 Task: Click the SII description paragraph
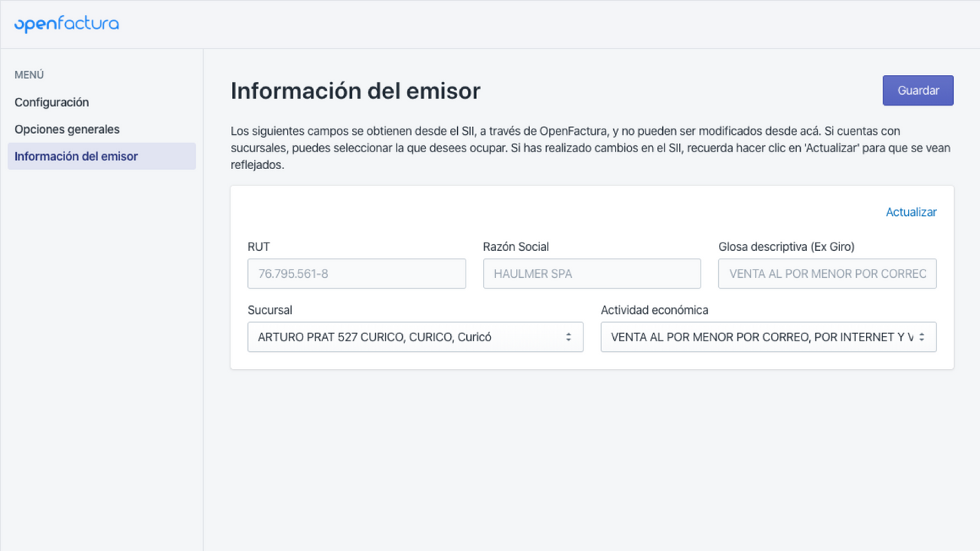coord(590,147)
